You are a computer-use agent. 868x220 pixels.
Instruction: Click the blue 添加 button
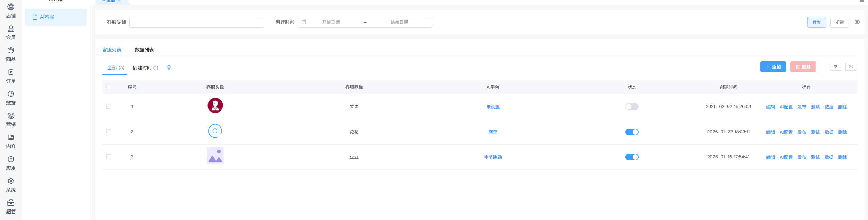773,67
